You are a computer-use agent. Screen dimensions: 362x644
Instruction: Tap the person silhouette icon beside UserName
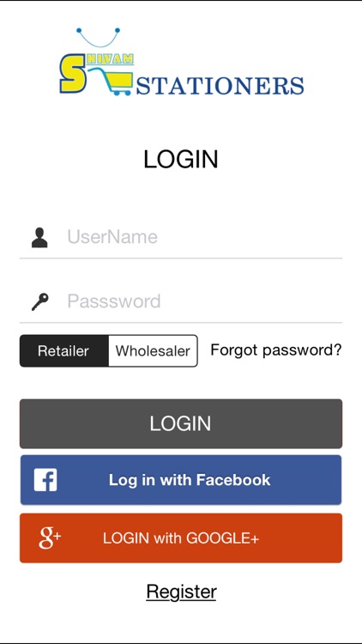[x=39, y=237]
